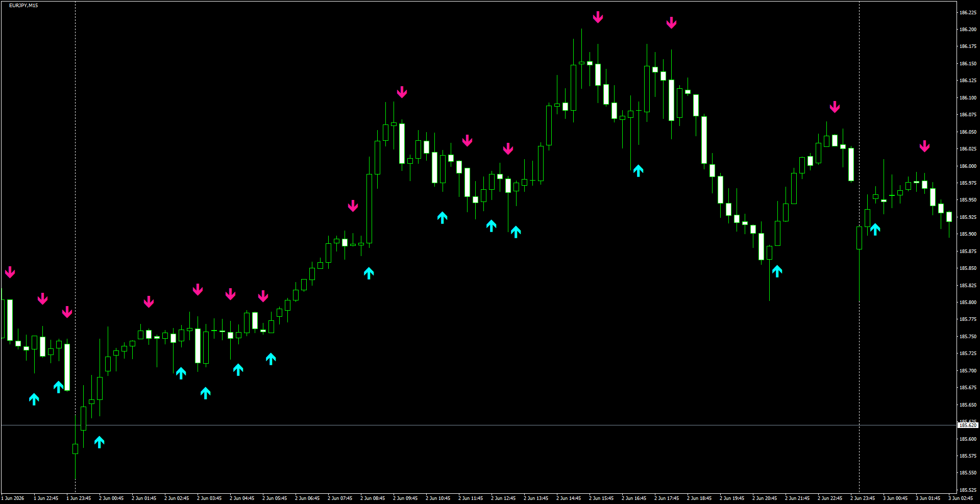The width and height of the screenshot is (980, 504).
Task: Select the 2 Jun 00:45 time label
Action: point(111,498)
